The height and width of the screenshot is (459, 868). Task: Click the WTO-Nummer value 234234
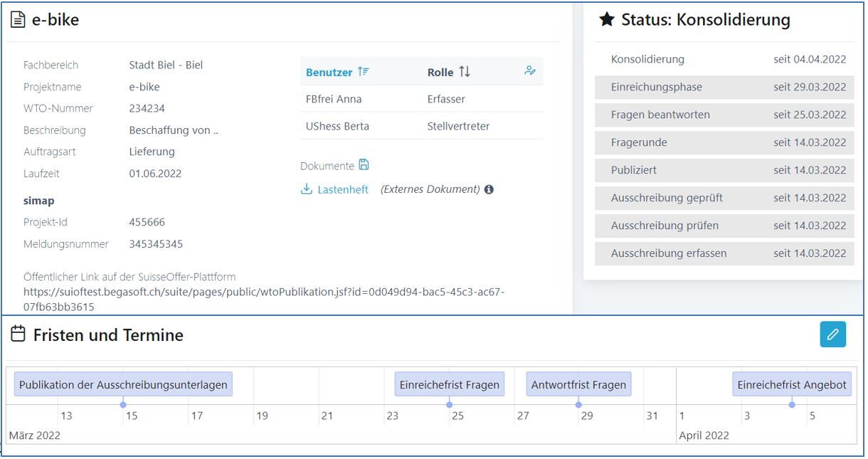coord(147,109)
